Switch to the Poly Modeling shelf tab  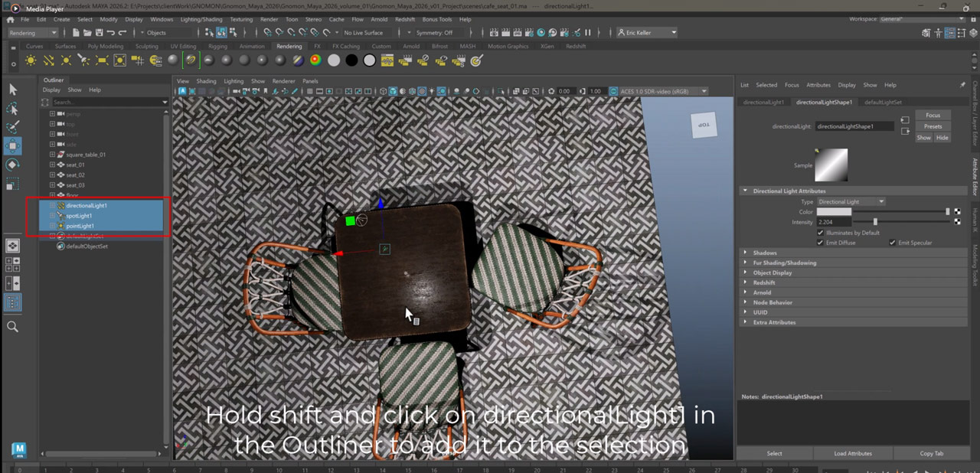click(x=105, y=47)
